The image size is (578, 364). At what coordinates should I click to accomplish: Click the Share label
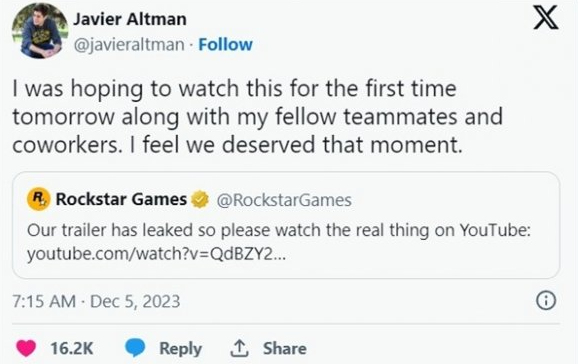coord(285,349)
